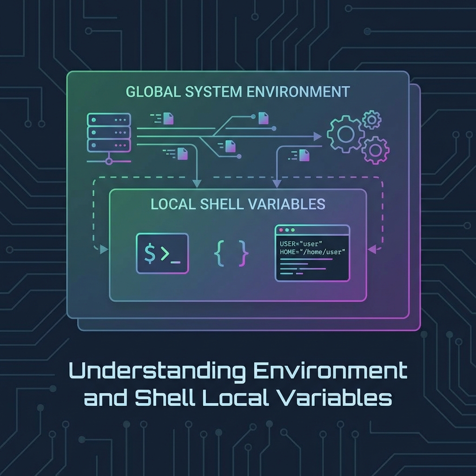The image size is (476, 476).
Task: Toggle the teal dot on the code window
Action: click(x=287, y=230)
